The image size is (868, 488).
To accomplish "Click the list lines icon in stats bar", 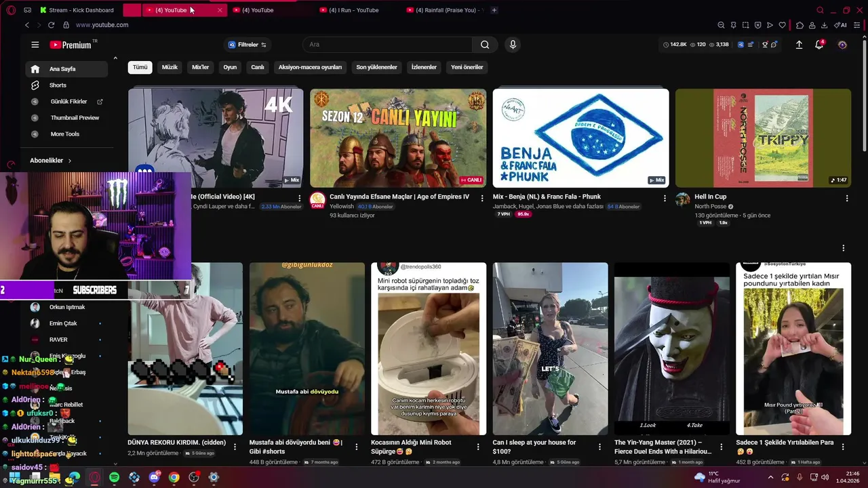I will pyautogui.click(x=751, y=45).
